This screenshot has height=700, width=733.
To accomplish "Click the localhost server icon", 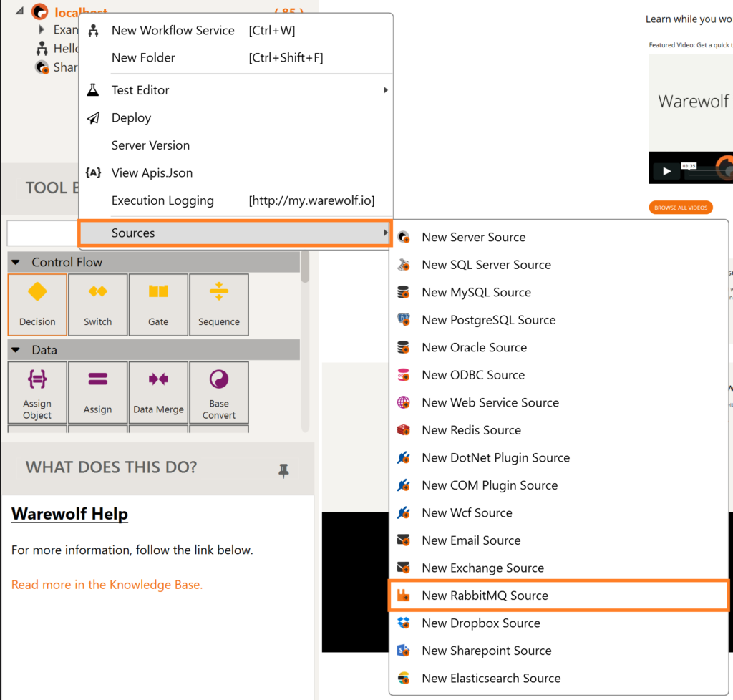I will [x=41, y=12].
